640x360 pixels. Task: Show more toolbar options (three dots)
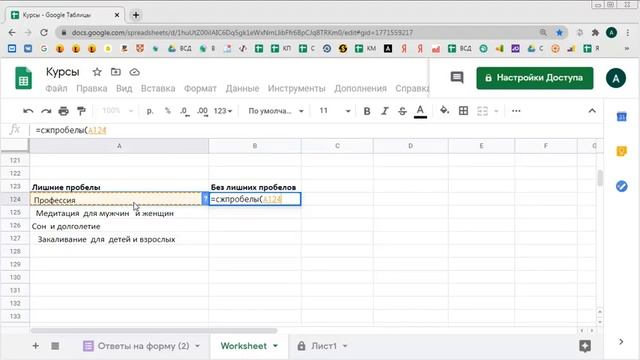[x=516, y=111]
